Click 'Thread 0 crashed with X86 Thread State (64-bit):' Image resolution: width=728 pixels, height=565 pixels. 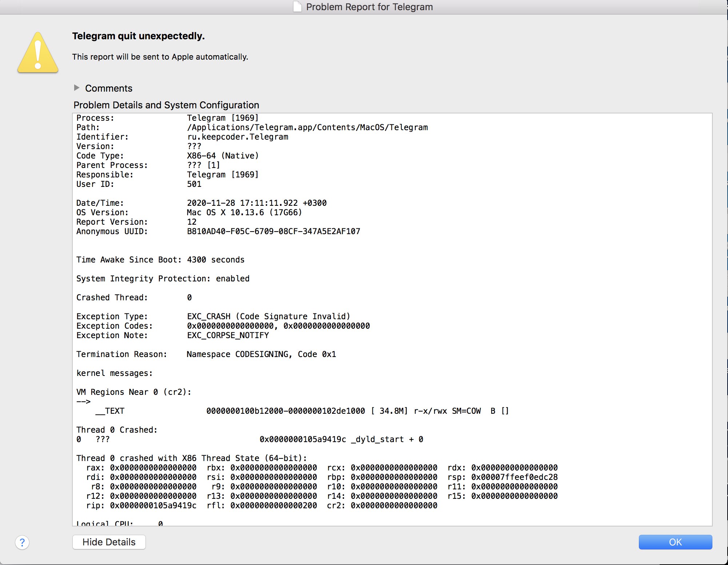point(192,458)
